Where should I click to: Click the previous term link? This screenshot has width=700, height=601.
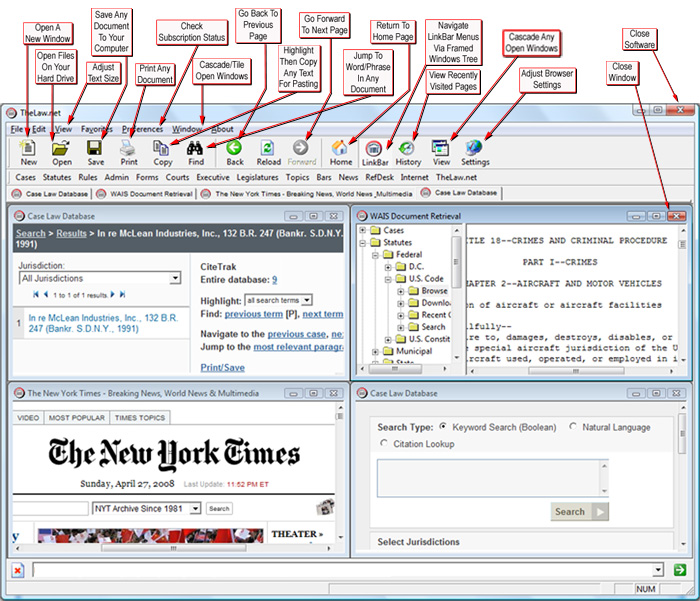point(254,314)
